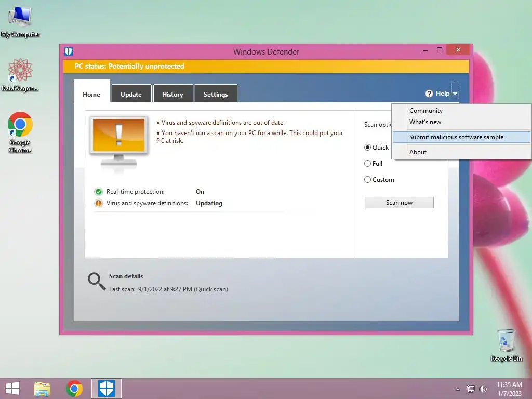Show hidden tray icons arrow
This screenshot has height=399, width=532.
point(458,389)
